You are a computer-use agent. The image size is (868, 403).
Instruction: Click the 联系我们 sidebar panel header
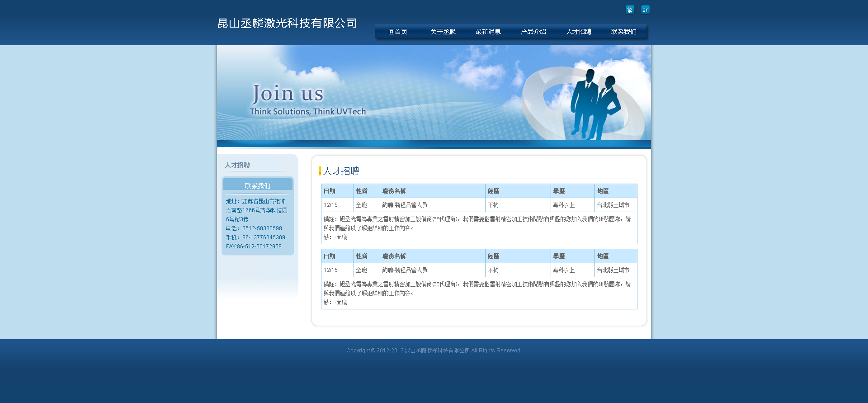pyautogui.click(x=257, y=185)
